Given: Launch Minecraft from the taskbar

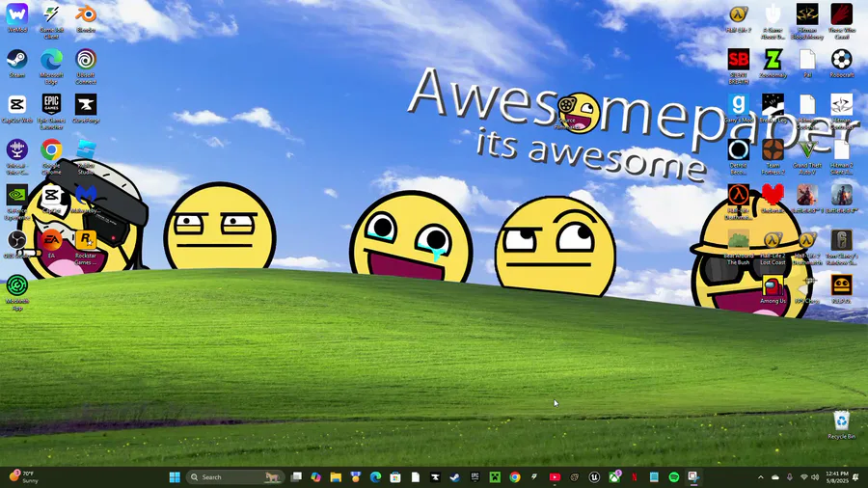Looking at the screenshot, I should coord(495,477).
